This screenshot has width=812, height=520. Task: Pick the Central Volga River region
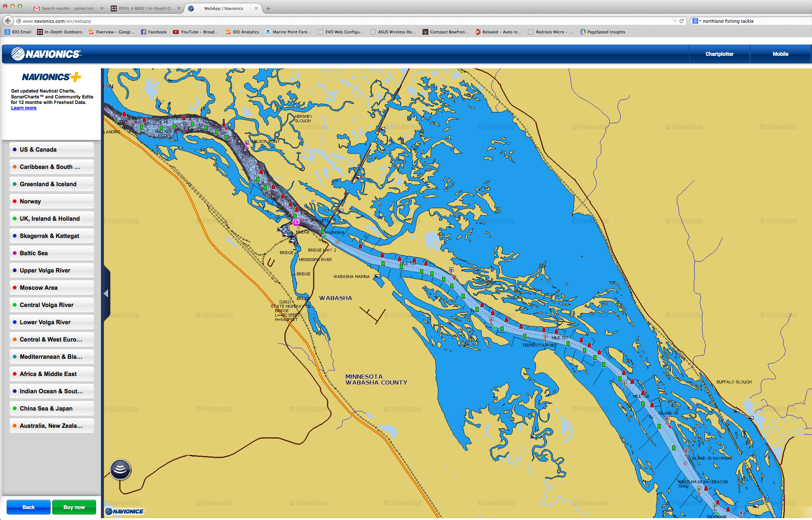pos(51,305)
